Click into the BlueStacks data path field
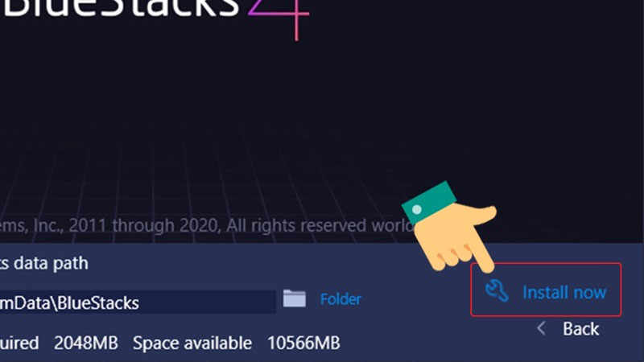 [x=138, y=302]
